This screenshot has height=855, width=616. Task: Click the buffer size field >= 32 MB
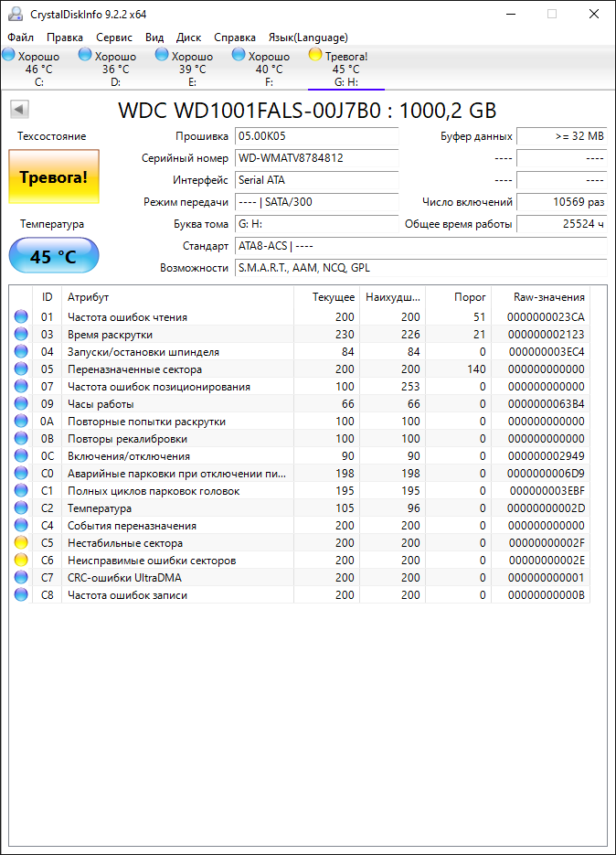[562, 136]
